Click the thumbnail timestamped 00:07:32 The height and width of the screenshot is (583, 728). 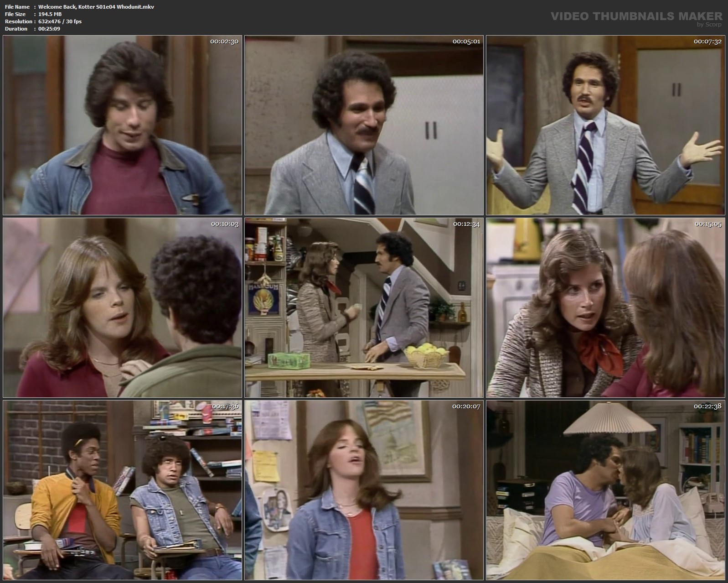click(x=605, y=125)
